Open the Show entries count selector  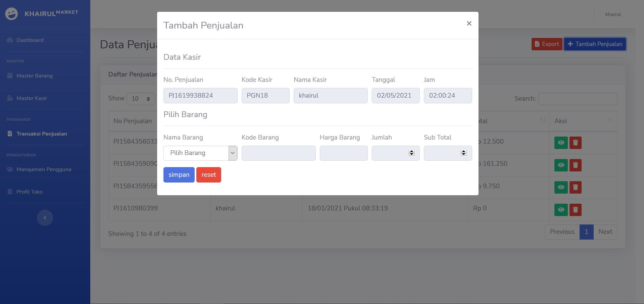(141, 98)
